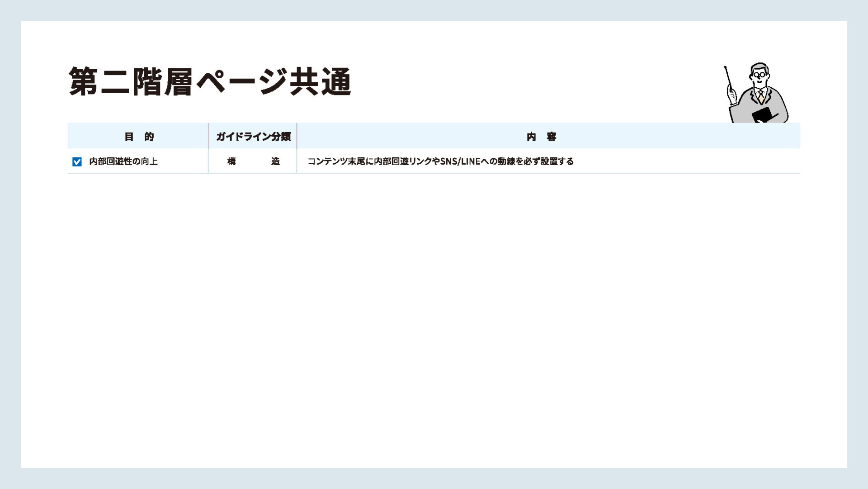Click the professor's white-gloved hand

731,95
